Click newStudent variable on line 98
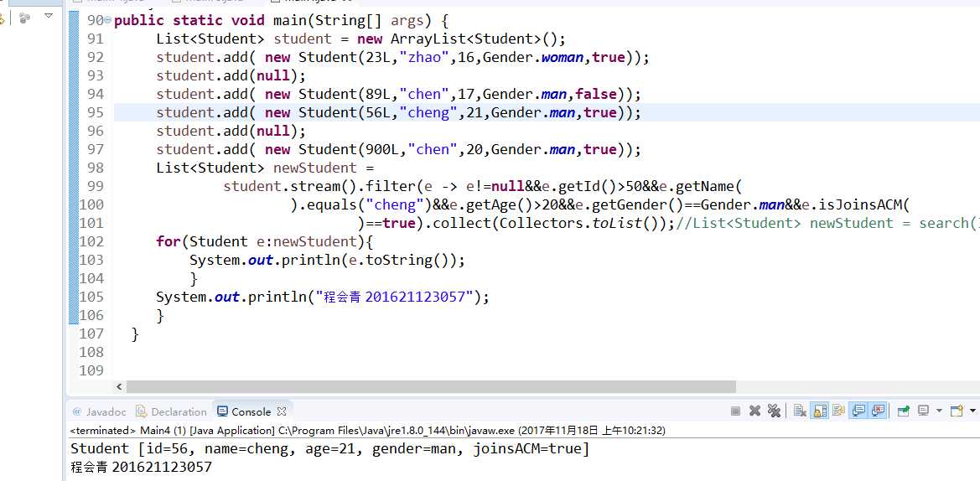The height and width of the screenshot is (481, 980). (x=315, y=168)
